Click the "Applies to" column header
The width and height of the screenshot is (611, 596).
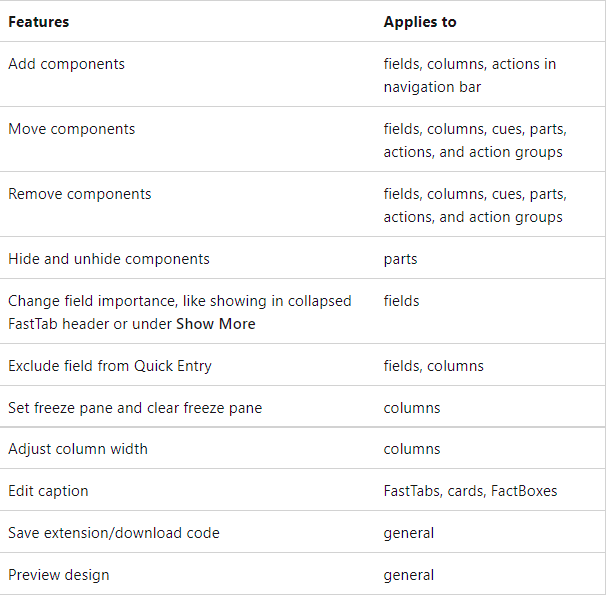click(420, 21)
